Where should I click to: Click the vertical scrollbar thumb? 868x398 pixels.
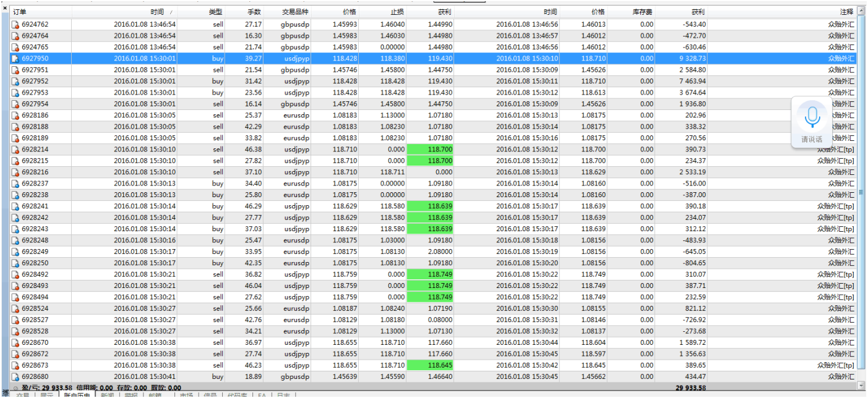[861, 193]
